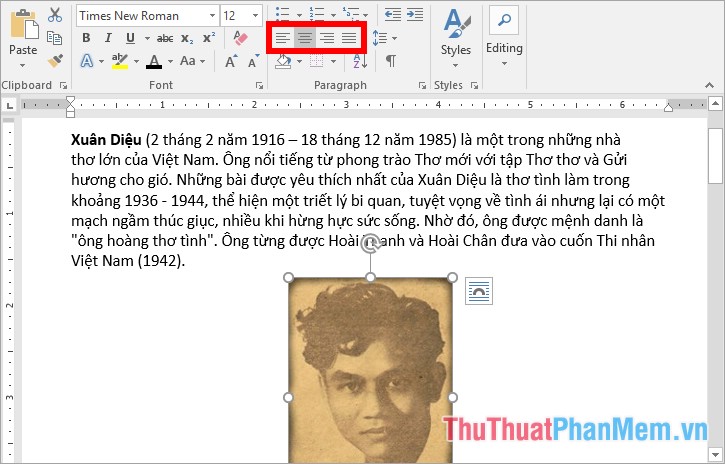The image size is (725, 464).
Task: Open the Styles pane launcher
Action: [474, 85]
